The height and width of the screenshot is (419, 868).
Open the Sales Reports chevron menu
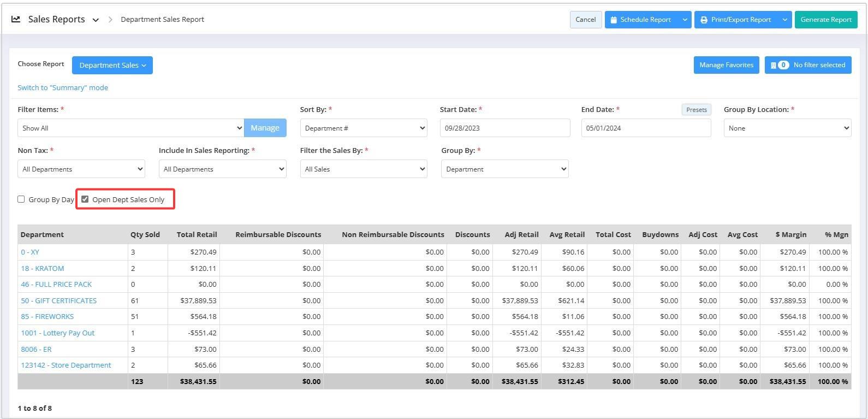pyautogui.click(x=96, y=20)
